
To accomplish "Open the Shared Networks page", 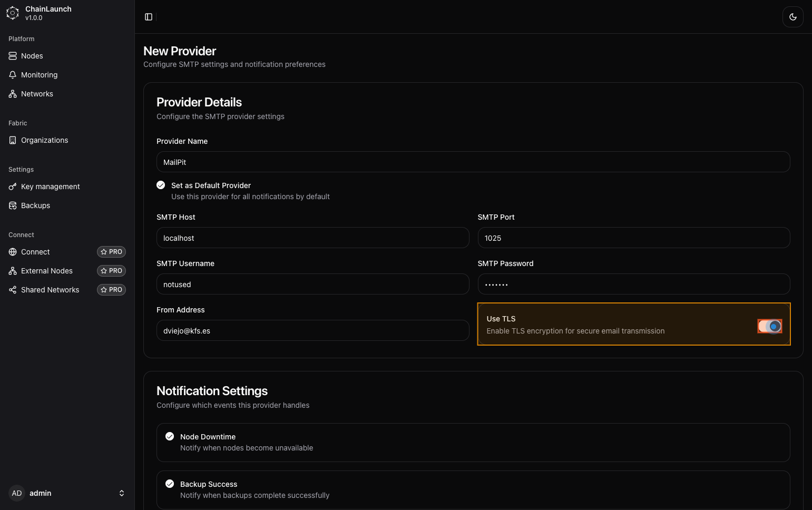I will pos(50,290).
